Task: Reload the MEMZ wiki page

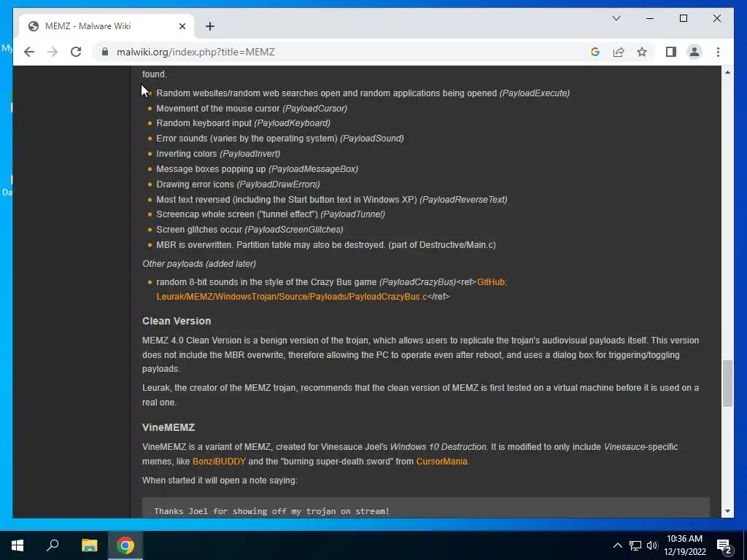Action: 76,52
